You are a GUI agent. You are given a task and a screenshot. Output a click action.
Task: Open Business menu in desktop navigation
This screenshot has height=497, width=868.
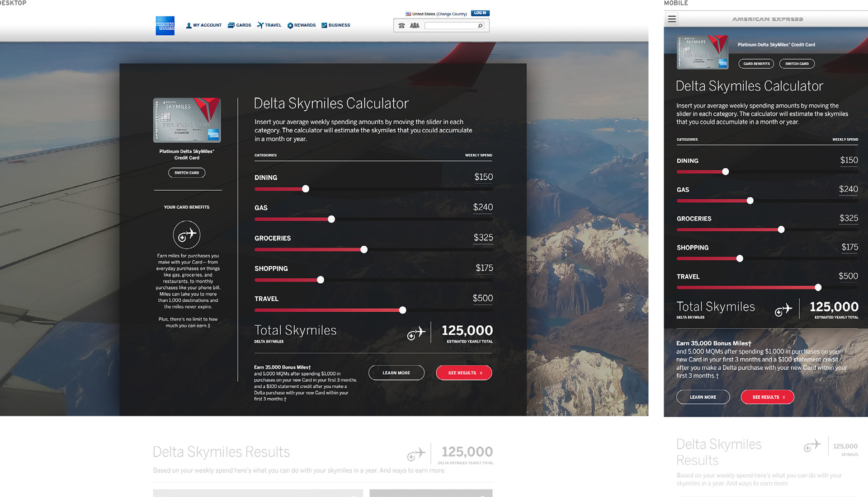(336, 25)
